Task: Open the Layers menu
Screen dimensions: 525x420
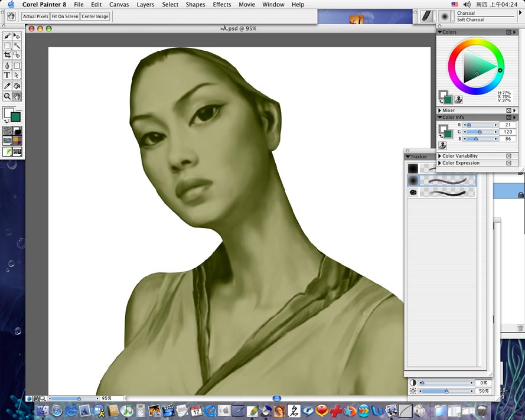Action: (x=145, y=5)
